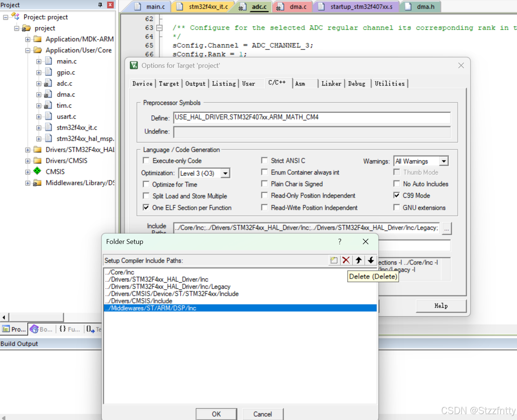Click the Help button in Options dialog
This screenshot has width=517, height=420.
coord(441,306)
